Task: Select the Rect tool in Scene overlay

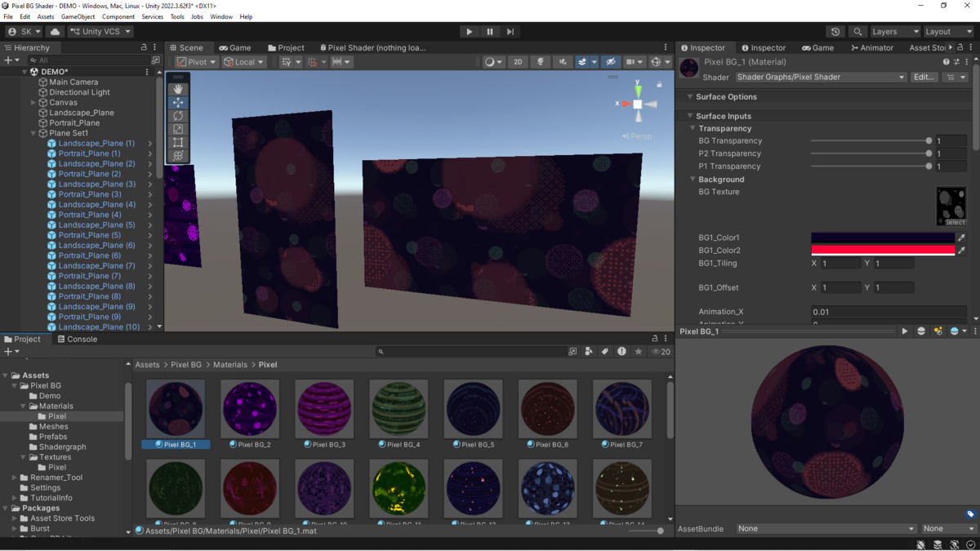Action: pyautogui.click(x=178, y=142)
